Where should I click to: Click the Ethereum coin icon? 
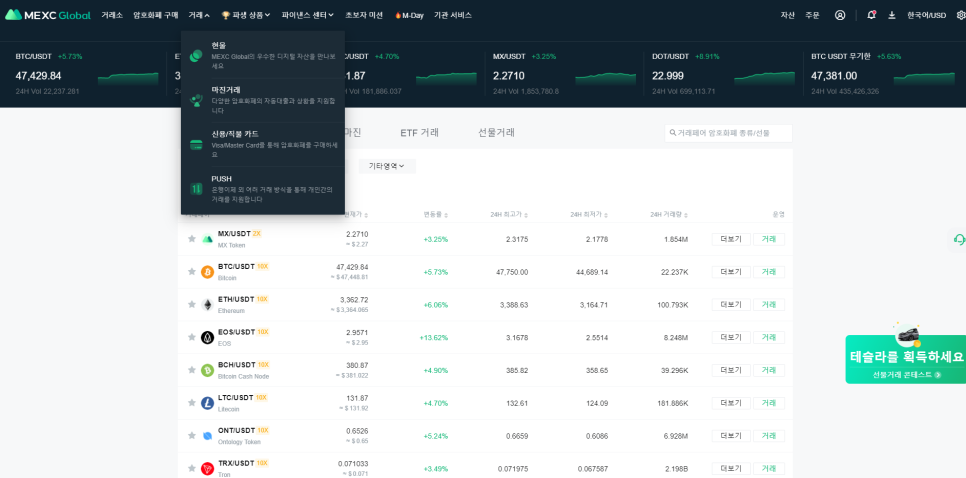click(x=208, y=304)
